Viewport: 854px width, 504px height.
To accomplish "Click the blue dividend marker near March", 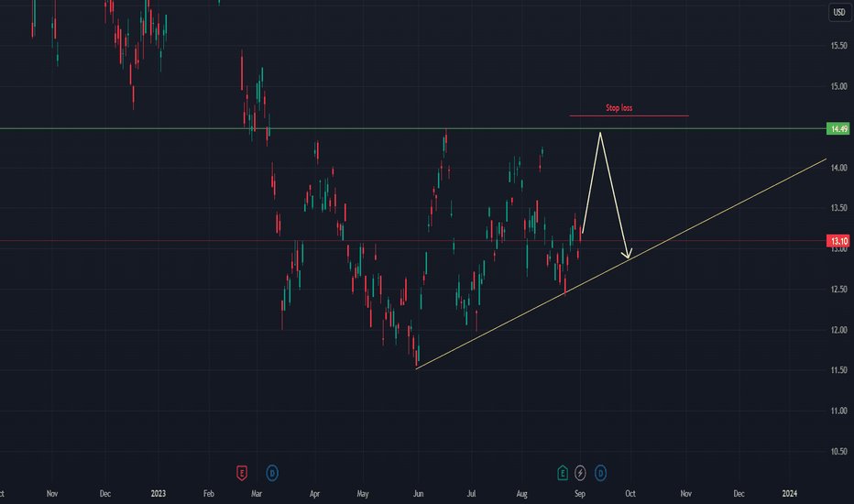I will click(x=272, y=473).
